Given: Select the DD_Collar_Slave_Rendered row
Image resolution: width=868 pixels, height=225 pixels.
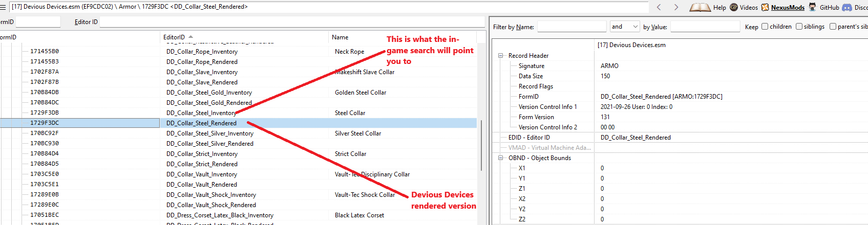Looking at the screenshot, I should 238,82.
